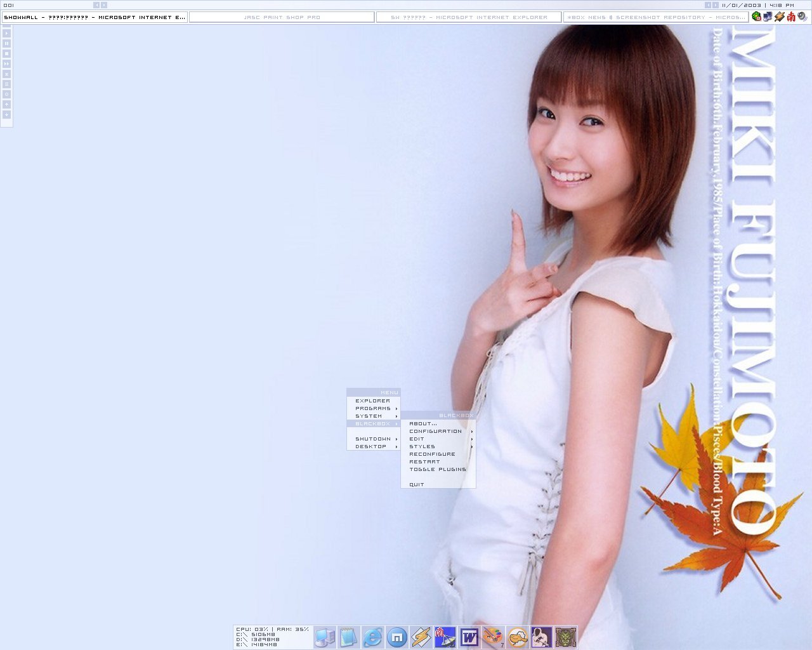Click fast-forward button in left strip
Image resolution: width=812 pixels, height=650 pixels.
point(7,63)
